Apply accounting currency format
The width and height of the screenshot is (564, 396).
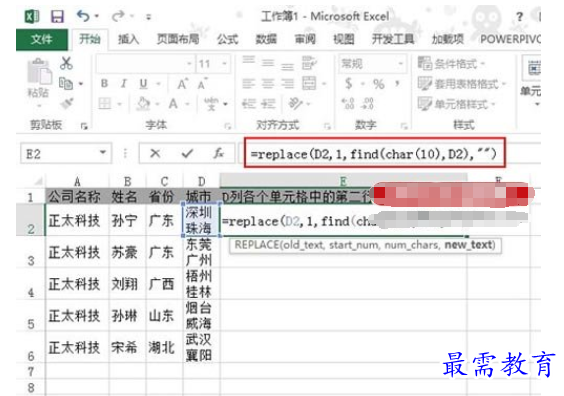[348, 84]
